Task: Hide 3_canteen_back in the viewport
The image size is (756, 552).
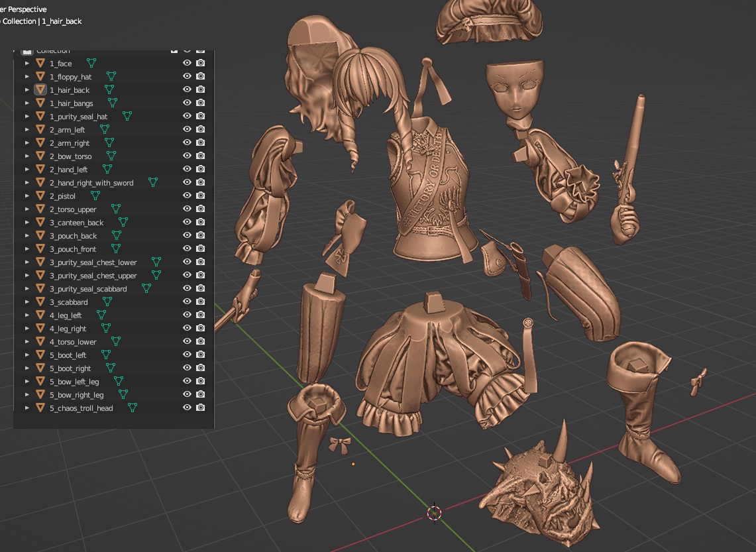Action: point(187,222)
